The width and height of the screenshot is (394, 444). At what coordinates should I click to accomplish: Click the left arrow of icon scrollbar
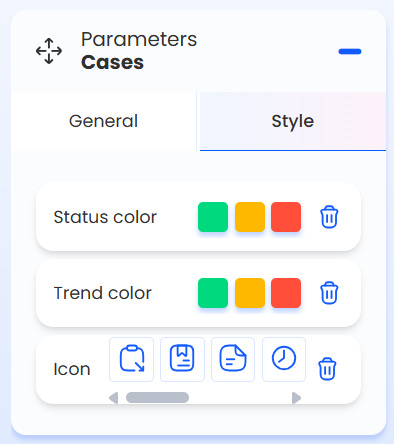pyautogui.click(x=114, y=398)
